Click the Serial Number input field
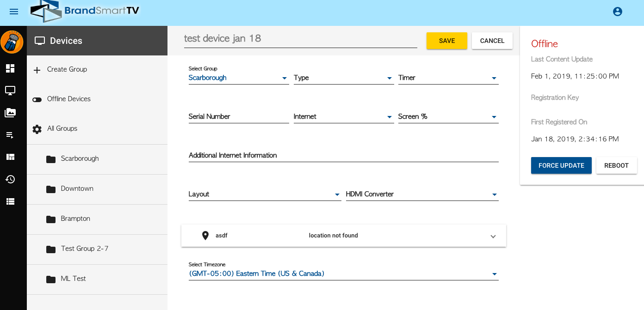The image size is (644, 310). click(238, 117)
